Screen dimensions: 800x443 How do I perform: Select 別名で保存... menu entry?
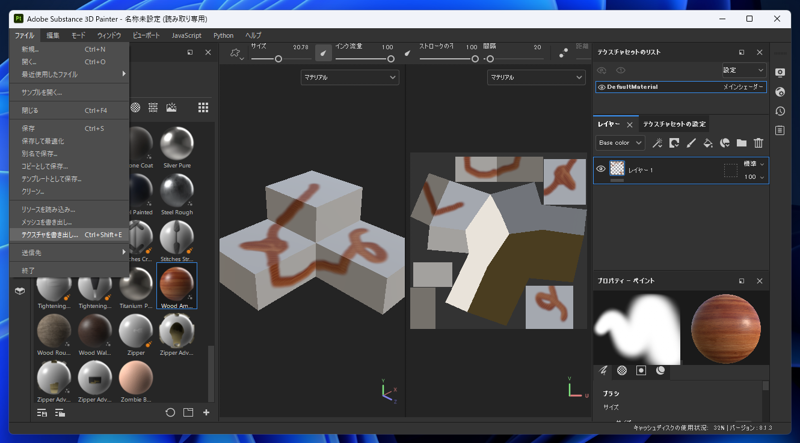(69, 153)
